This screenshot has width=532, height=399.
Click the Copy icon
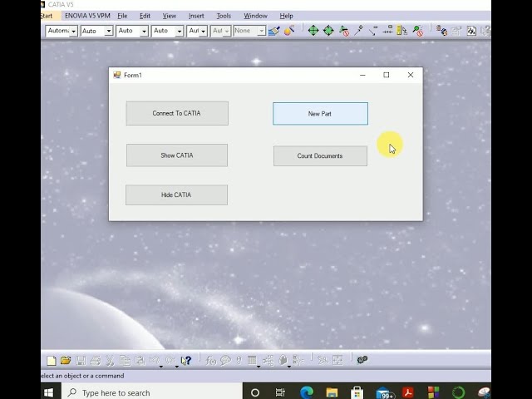[126, 360]
